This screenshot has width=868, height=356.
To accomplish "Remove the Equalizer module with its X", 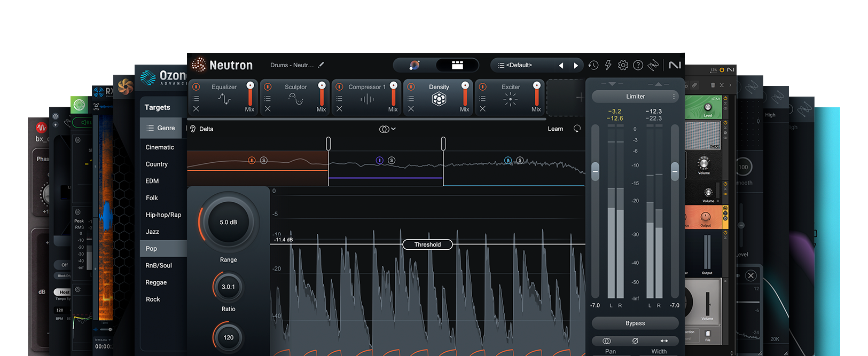I will pos(196,109).
